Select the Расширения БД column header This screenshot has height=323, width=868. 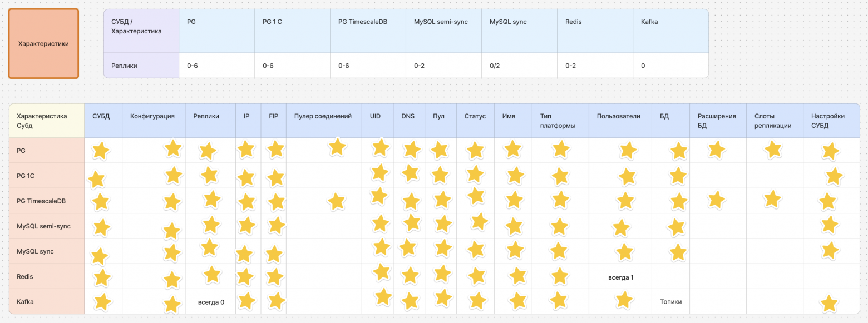coord(718,121)
